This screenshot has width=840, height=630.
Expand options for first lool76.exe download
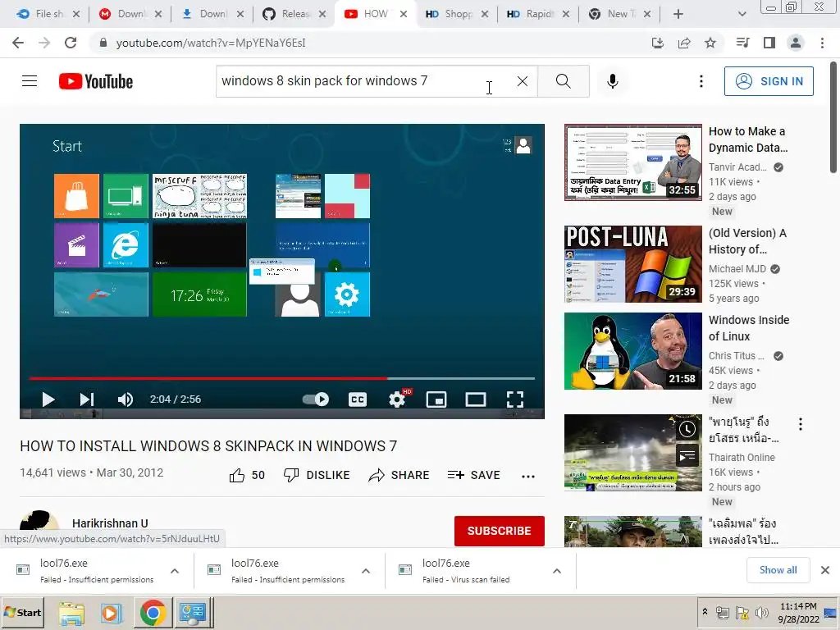coord(175,571)
